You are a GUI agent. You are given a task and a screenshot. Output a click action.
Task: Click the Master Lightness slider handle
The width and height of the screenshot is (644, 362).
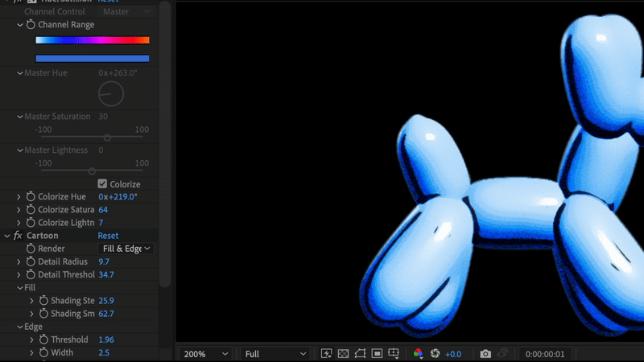92,171
